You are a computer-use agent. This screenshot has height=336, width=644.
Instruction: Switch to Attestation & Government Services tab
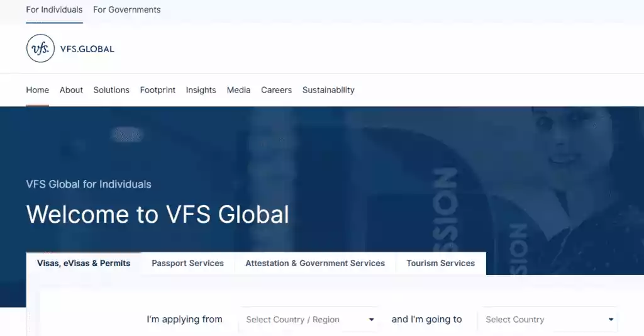(x=315, y=263)
